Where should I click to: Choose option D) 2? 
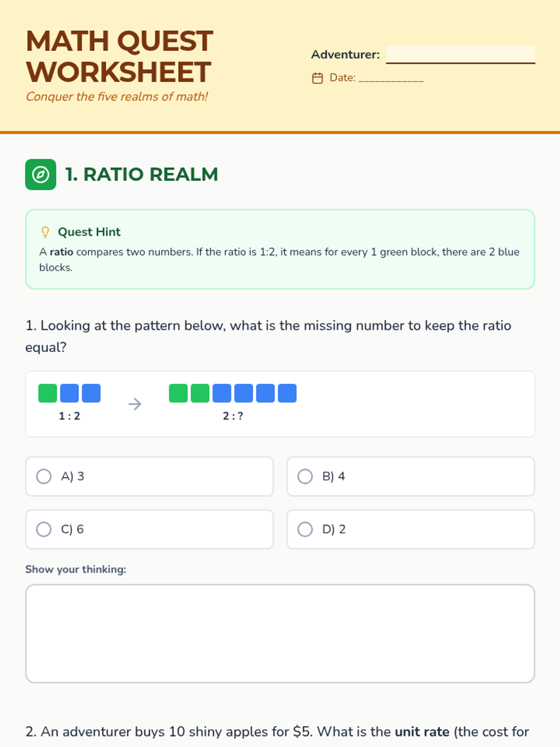point(411,529)
